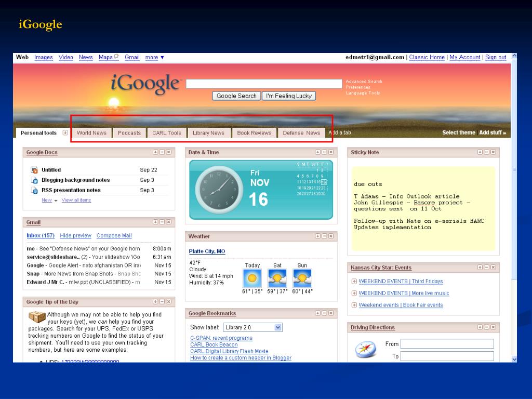Open the Sticky Note gadget menu arrow

coord(480,152)
